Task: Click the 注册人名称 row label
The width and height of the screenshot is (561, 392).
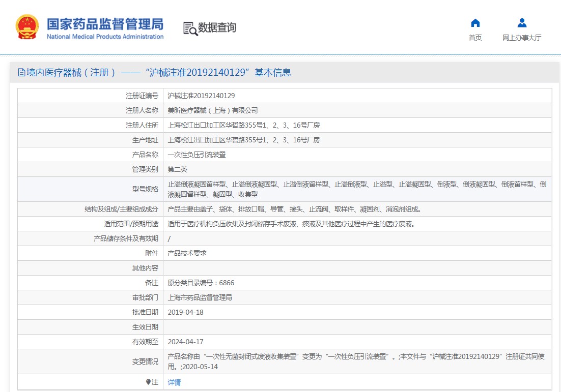Action: click(142, 110)
